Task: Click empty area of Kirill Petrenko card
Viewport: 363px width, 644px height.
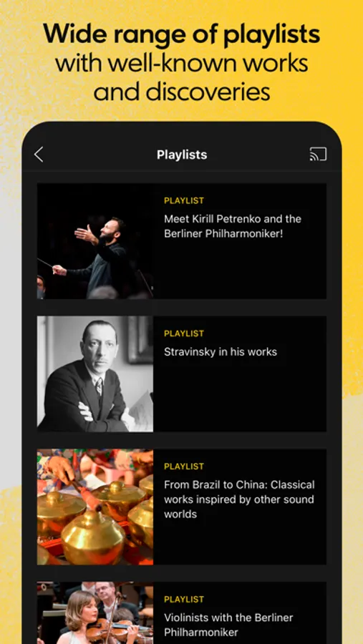Action: coord(240,271)
